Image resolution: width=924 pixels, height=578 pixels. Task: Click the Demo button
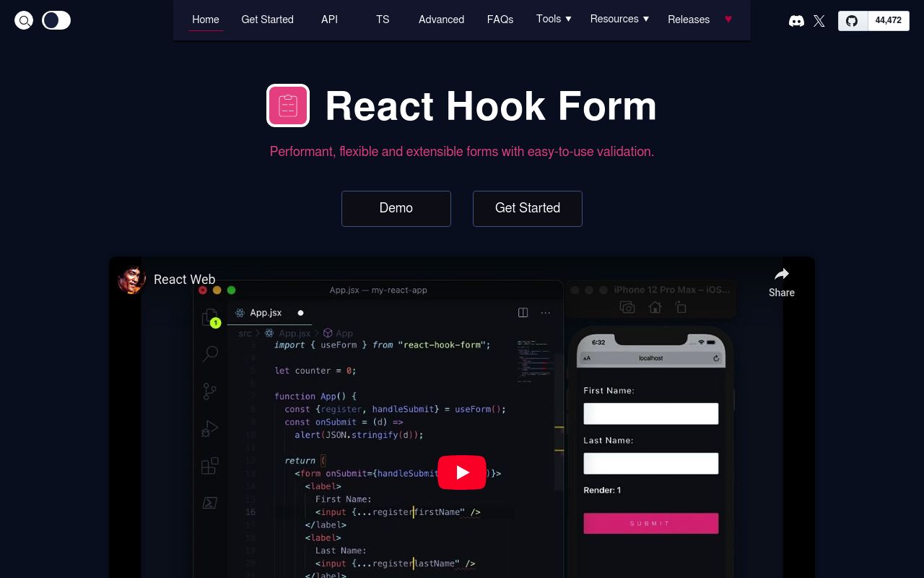pos(396,208)
